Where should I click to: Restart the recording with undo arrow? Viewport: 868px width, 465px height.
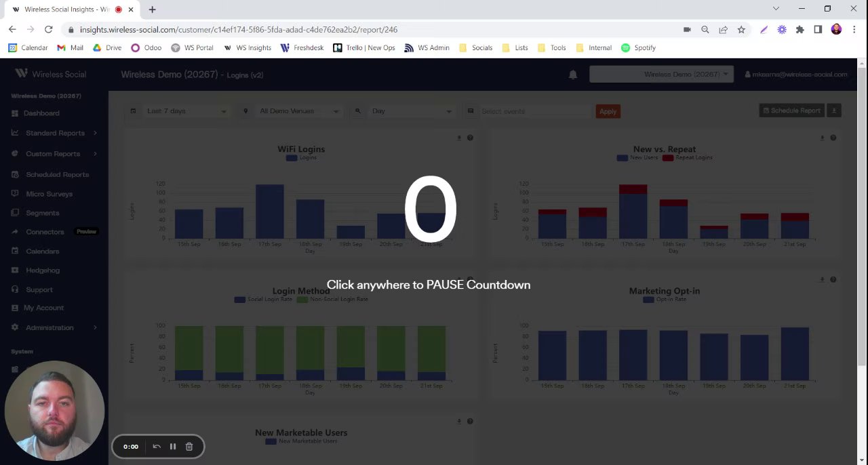click(157, 447)
